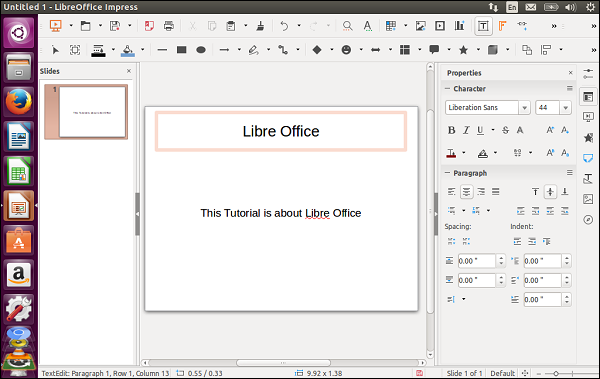The image size is (600, 379).
Task: Export directly as PDF
Action: 149,26
